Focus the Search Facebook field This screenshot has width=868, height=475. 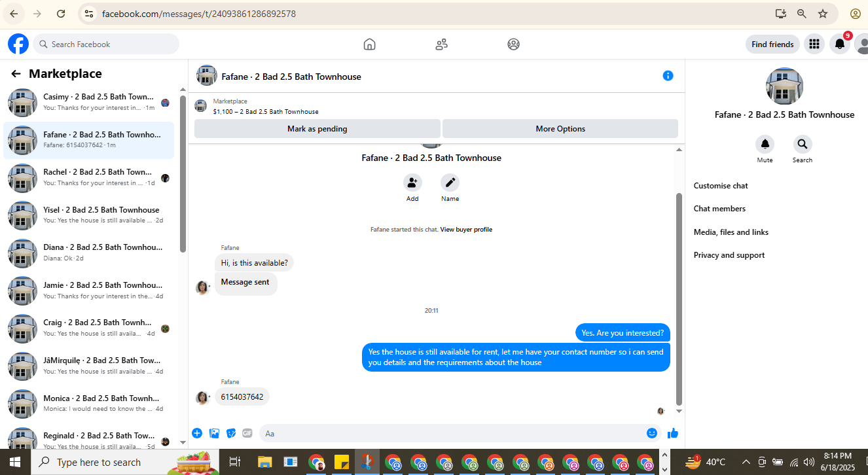(x=106, y=44)
